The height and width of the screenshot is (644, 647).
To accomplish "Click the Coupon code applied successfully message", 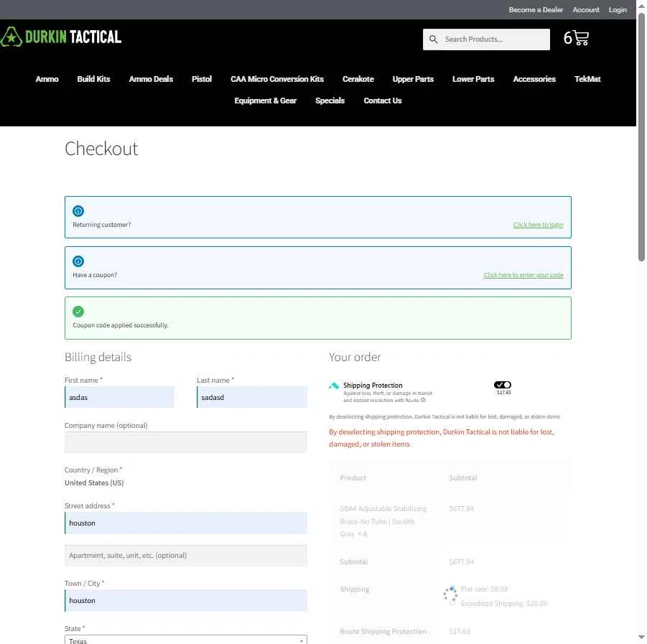I will [121, 325].
